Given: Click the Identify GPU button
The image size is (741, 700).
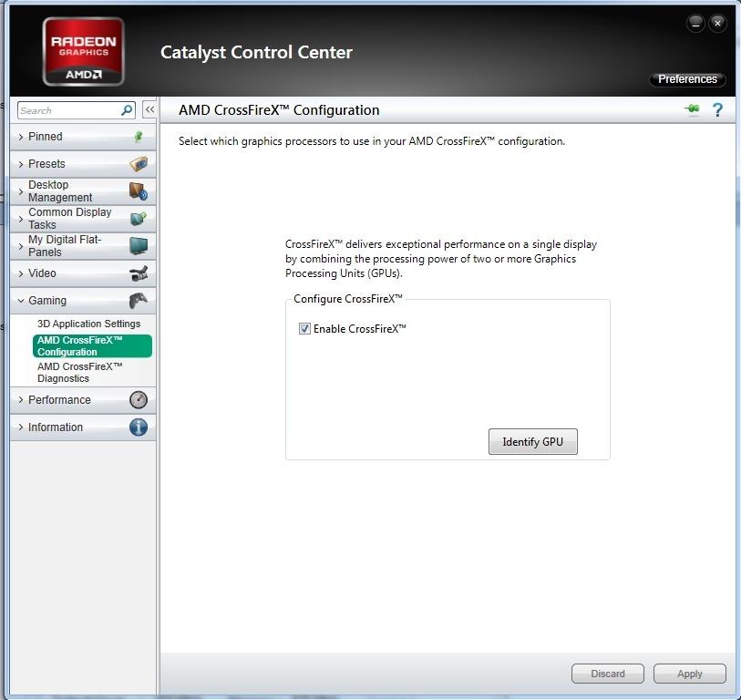Looking at the screenshot, I should [x=532, y=441].
